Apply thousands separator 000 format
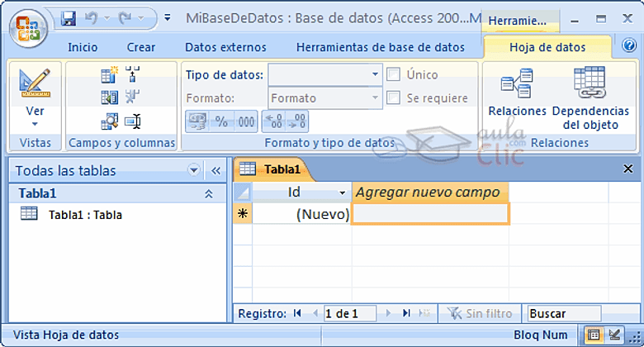 (245, 121)
